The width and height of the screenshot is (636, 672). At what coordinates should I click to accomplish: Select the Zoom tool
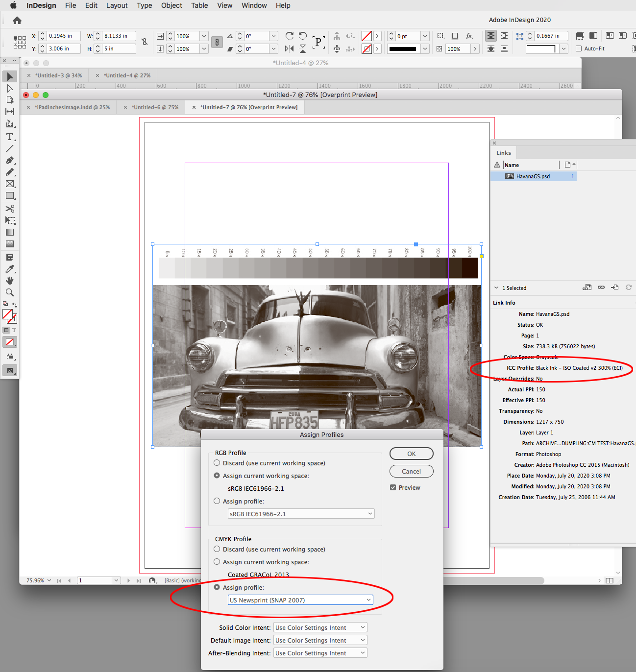coord(10,292)
